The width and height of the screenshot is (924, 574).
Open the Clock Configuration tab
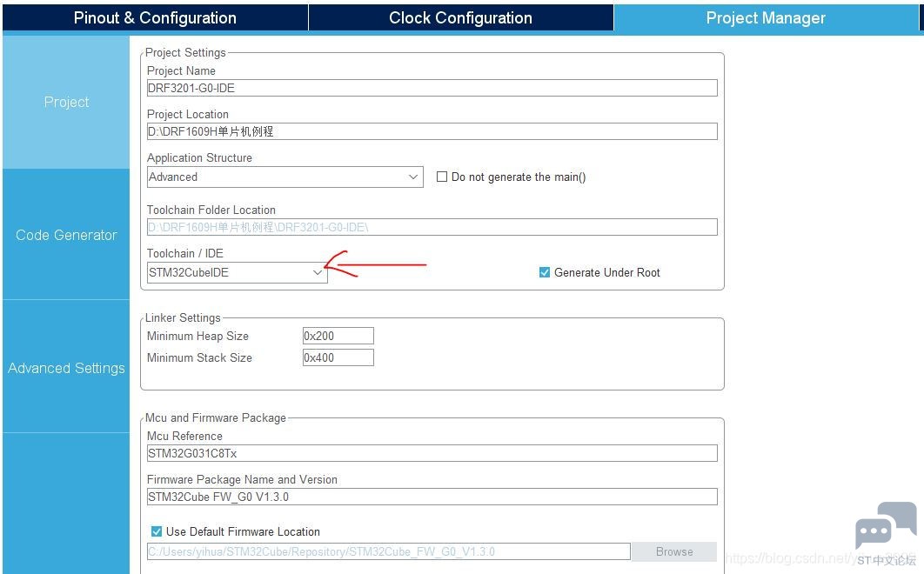(x=460, y=17)
